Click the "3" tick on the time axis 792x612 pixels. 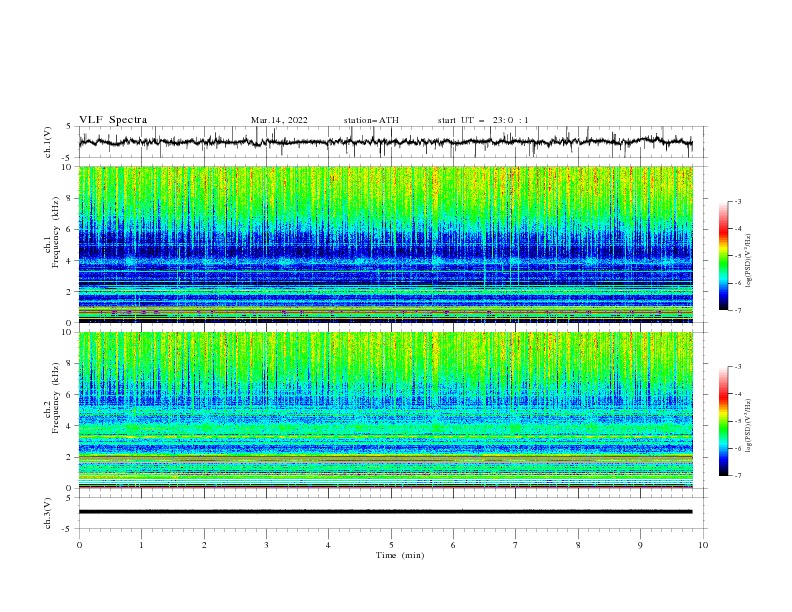pyautogui.click(x=266, y=545)
